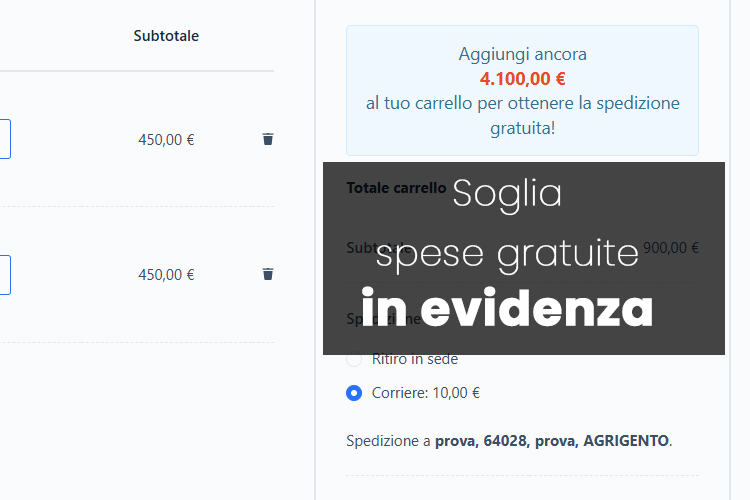The height and width of the screenshot is (500, 750).
Task: Click the first row 450,00 € subtotal
Action: point(166,140)
